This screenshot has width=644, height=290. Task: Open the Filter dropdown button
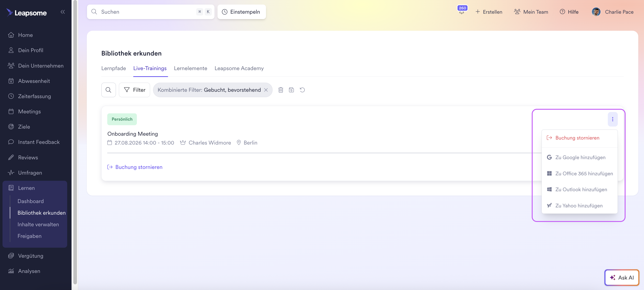135,90
